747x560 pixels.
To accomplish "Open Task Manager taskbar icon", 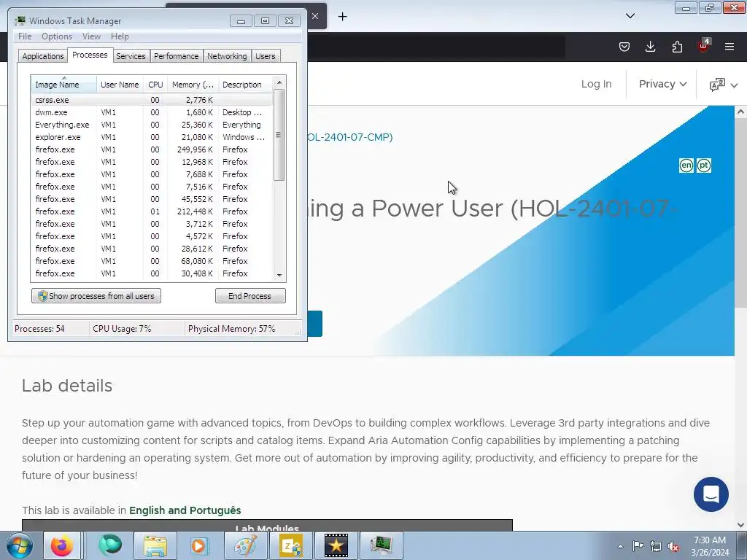I will coord(381,545).
